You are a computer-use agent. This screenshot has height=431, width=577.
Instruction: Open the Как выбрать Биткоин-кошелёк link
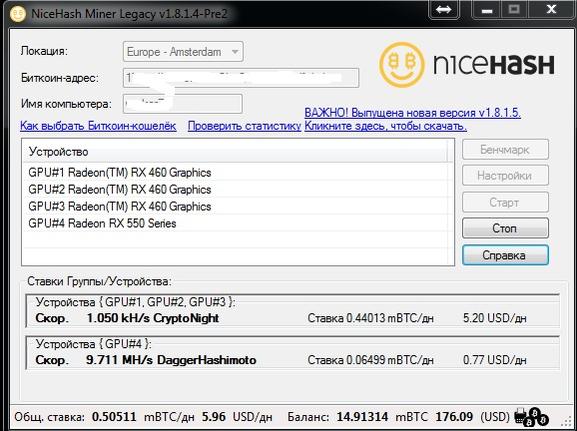coord(98,126)
